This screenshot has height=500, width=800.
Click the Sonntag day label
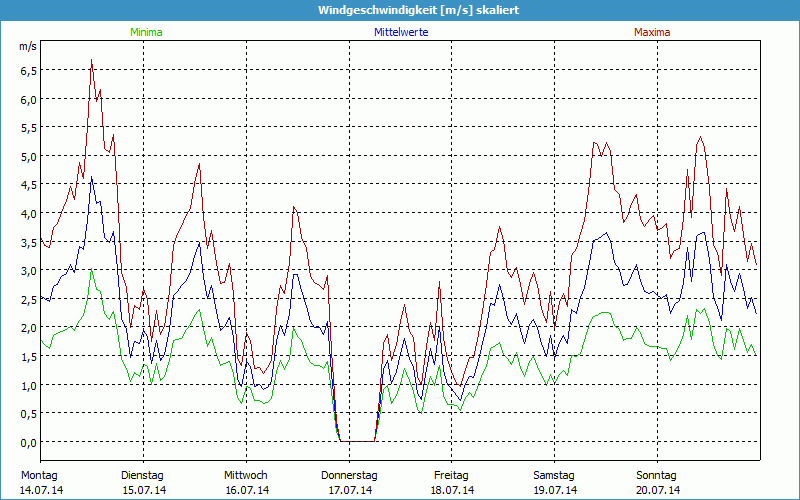point(656,476)
